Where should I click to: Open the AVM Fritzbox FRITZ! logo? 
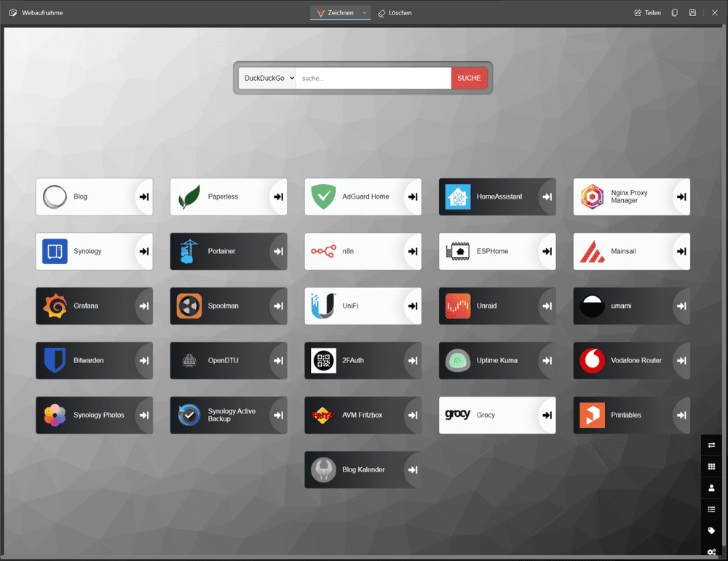point(324,415)
